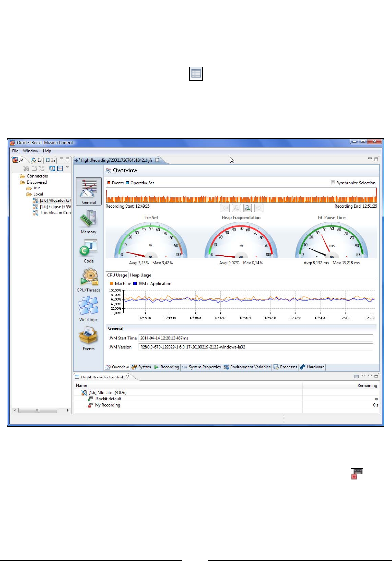The width and height of the screenshot is (392, 565).
Task: Click the zoom out magnifier button
Action: click(236, 208)
